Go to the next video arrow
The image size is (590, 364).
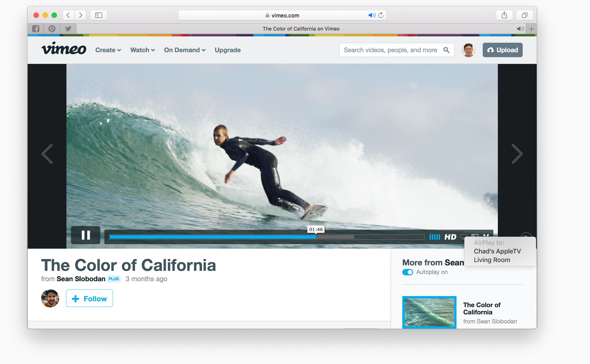coord(517,154)
